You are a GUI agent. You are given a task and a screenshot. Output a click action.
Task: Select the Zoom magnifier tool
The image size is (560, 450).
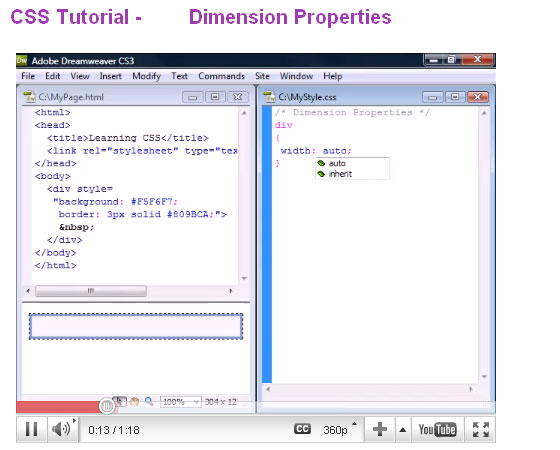pos(149,401)
